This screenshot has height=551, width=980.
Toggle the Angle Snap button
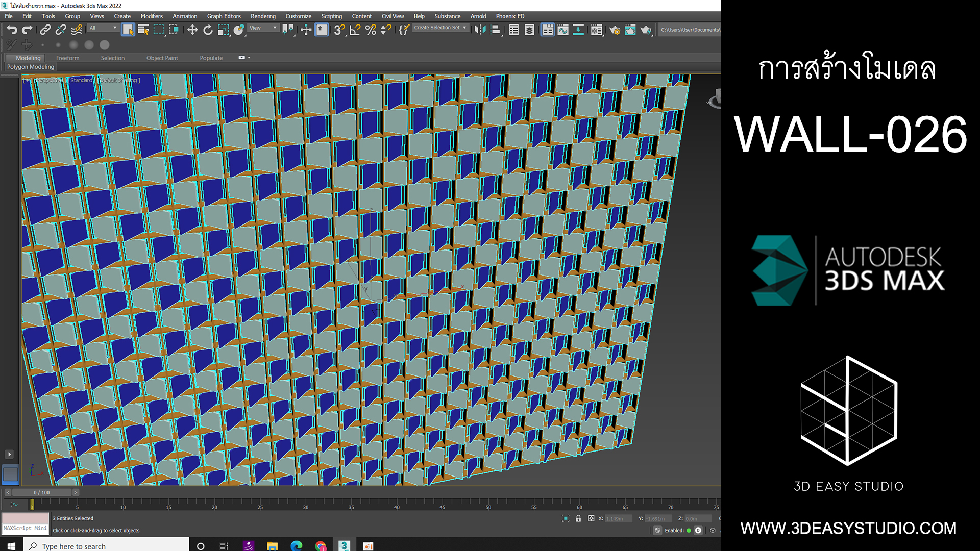[x=355, y=30]
